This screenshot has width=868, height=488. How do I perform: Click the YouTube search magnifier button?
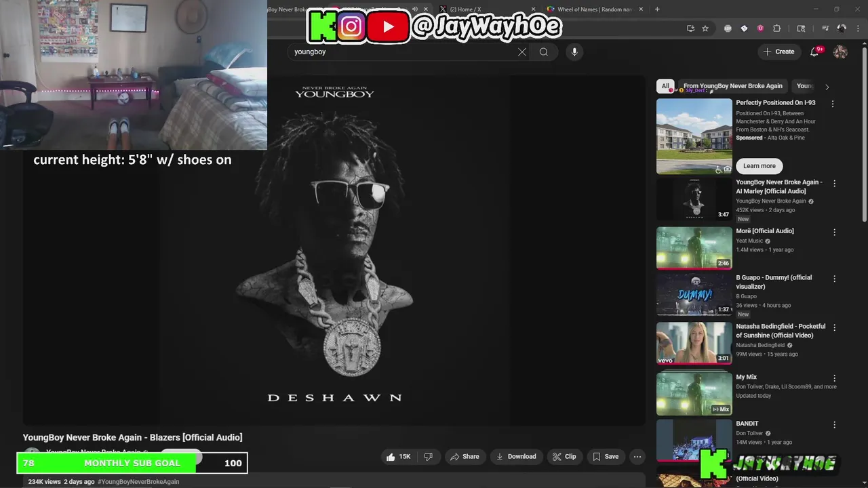544,52
